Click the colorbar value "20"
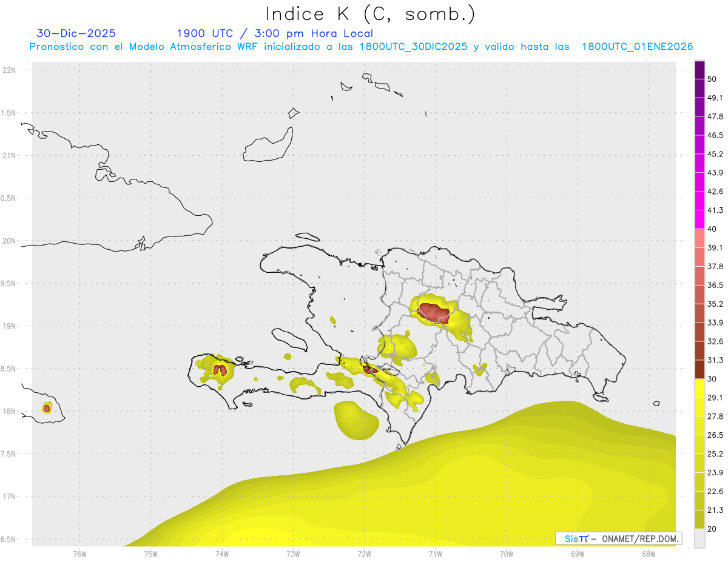The width and height of the screenshot is (728, 562). (712, 529)
